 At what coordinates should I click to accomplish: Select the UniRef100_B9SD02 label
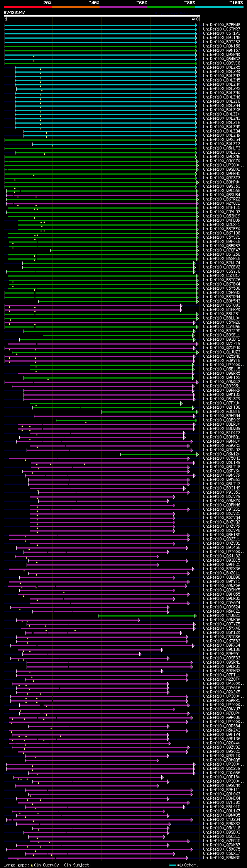[x=222, y=169]
